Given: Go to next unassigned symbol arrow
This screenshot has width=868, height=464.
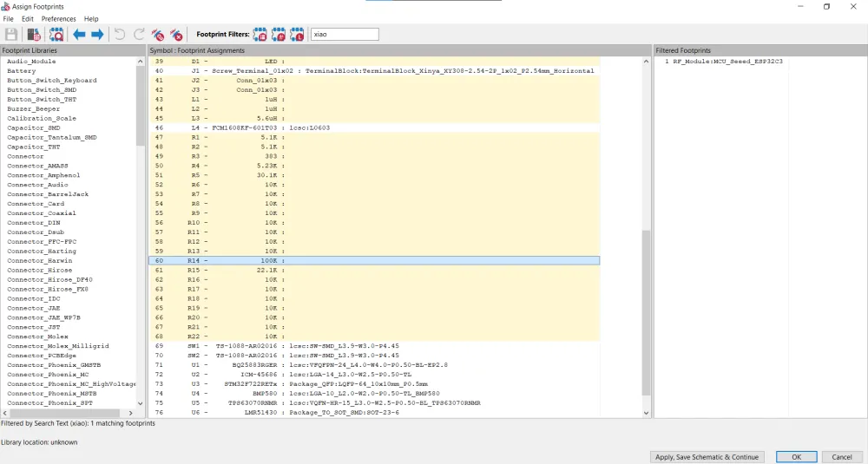Looking at the screenshot, I should pos(97,35).
